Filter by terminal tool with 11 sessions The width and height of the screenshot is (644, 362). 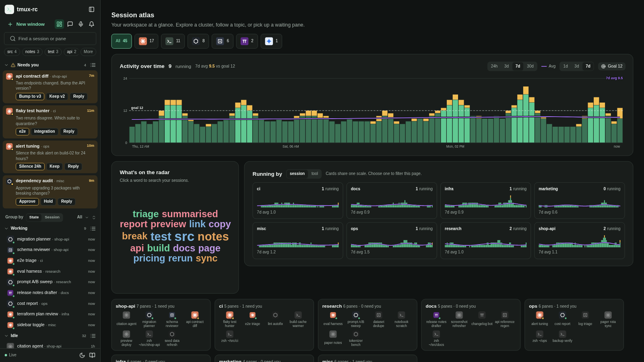point(173,41)
